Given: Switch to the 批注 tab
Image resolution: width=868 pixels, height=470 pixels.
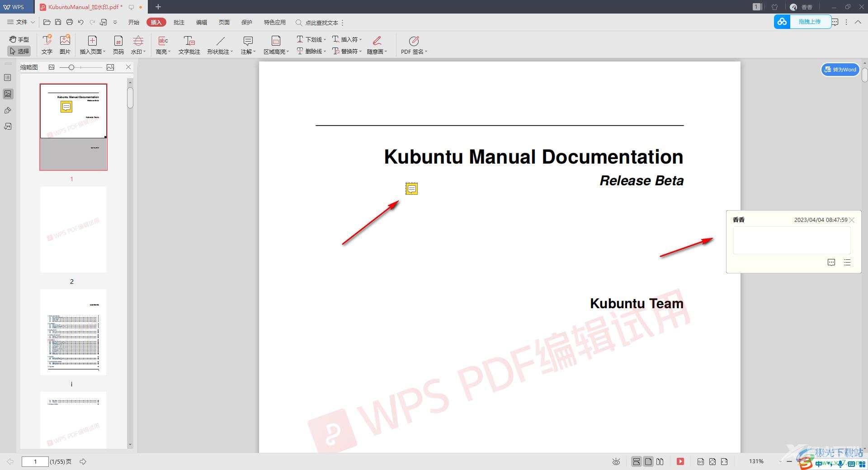Looking at the screenshot, I should [179, 22].
